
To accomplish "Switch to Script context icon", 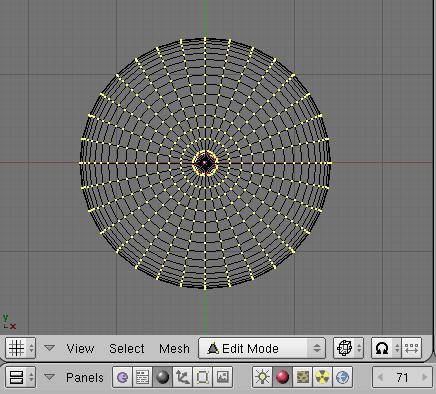I will click(143, 377).
